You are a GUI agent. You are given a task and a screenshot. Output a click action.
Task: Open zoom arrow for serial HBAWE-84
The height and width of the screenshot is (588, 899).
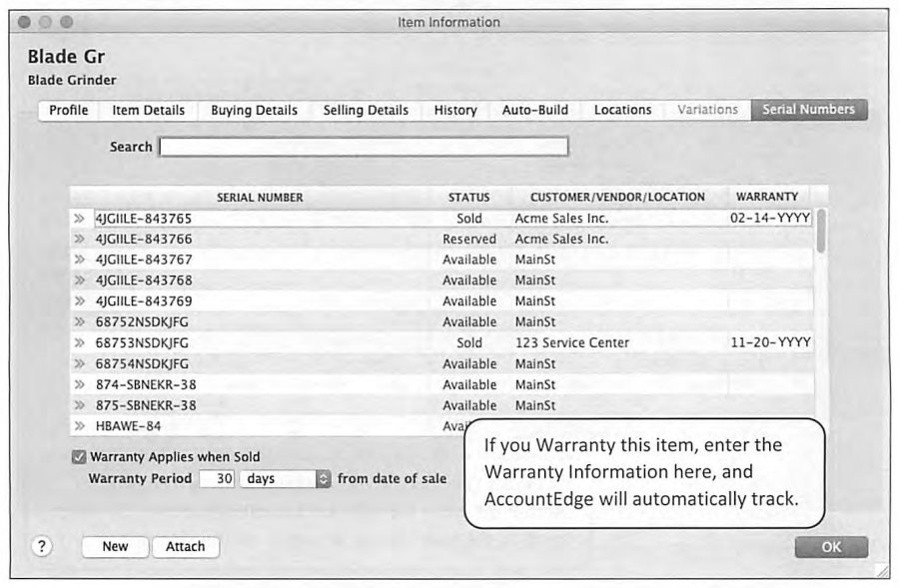[x=80, y=426]
